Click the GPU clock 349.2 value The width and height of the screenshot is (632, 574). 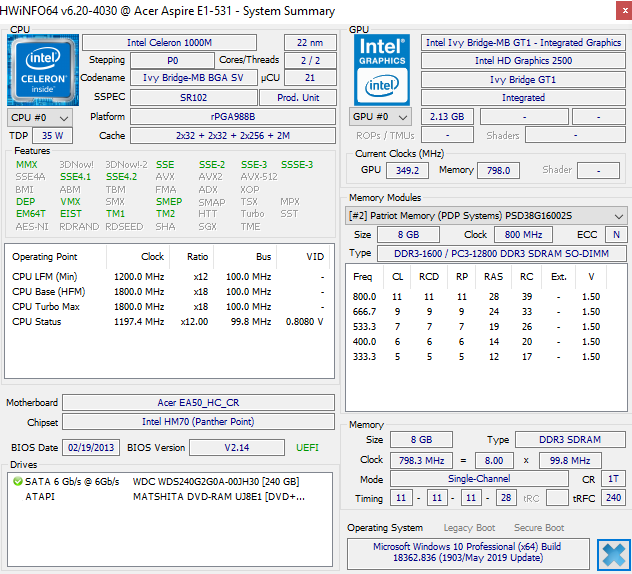pos(407,170)
